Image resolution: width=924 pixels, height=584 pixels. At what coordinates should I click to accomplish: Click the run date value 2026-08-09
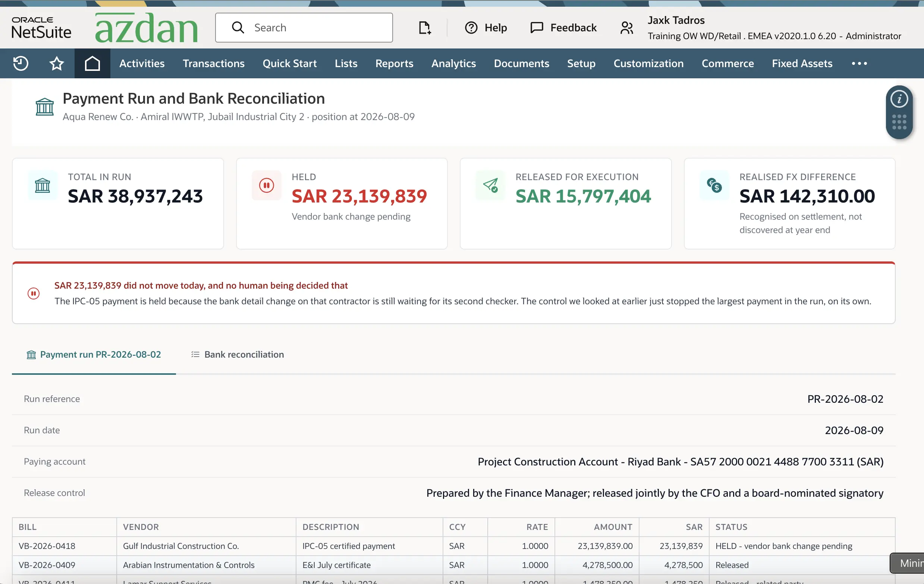click(854, 430)
